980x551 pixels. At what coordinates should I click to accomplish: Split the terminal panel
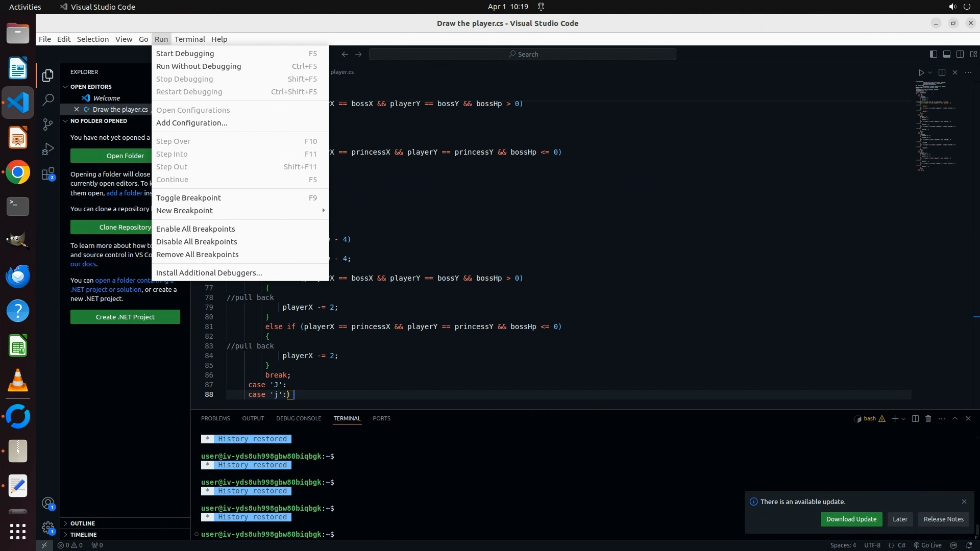pos(915,418)
